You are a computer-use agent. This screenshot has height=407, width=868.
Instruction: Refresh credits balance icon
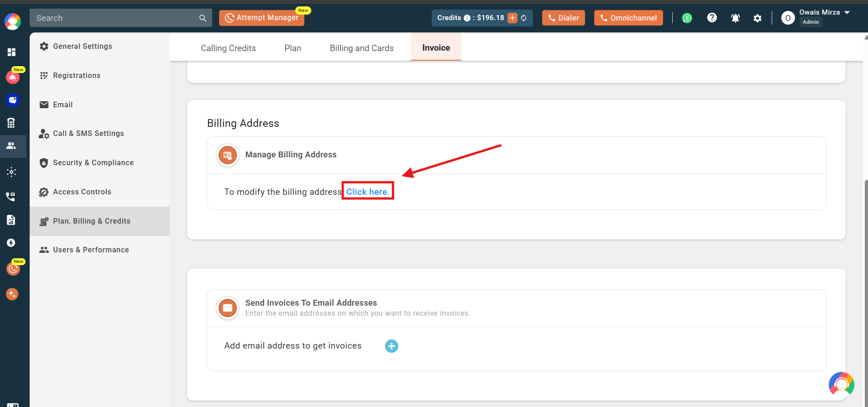524,18
